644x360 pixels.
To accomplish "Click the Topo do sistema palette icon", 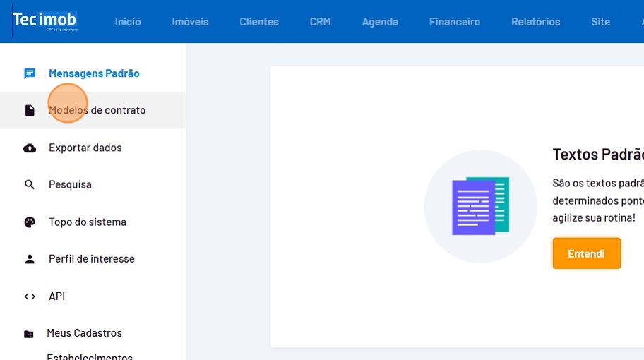I will (x=30, y=222).
